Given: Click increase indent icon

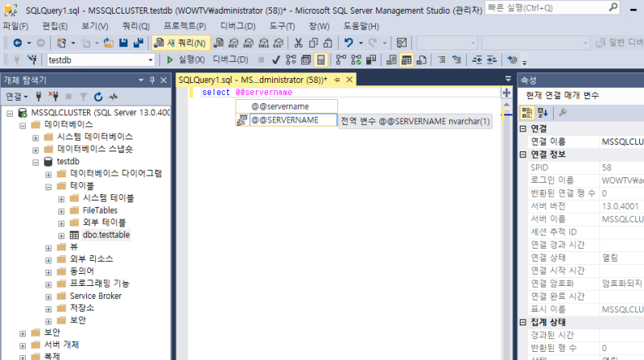Looking at the screenshot, I should (492, 60).
